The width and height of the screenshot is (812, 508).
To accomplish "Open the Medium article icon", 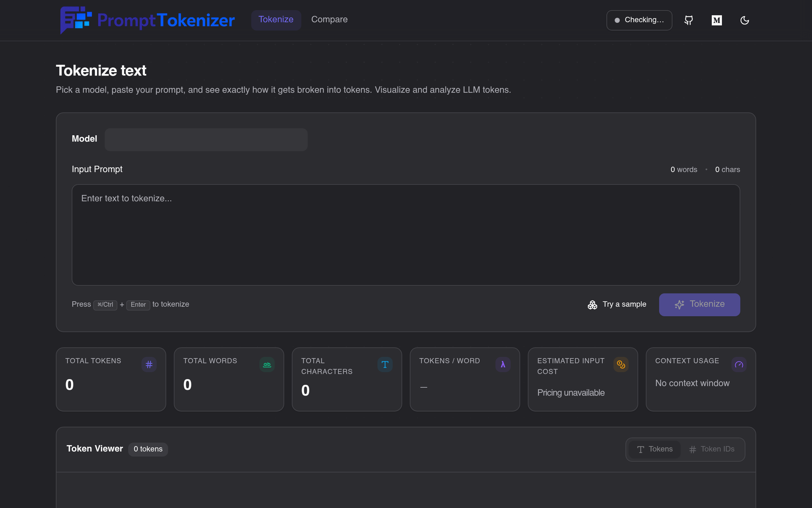I will tap(717, 20).
